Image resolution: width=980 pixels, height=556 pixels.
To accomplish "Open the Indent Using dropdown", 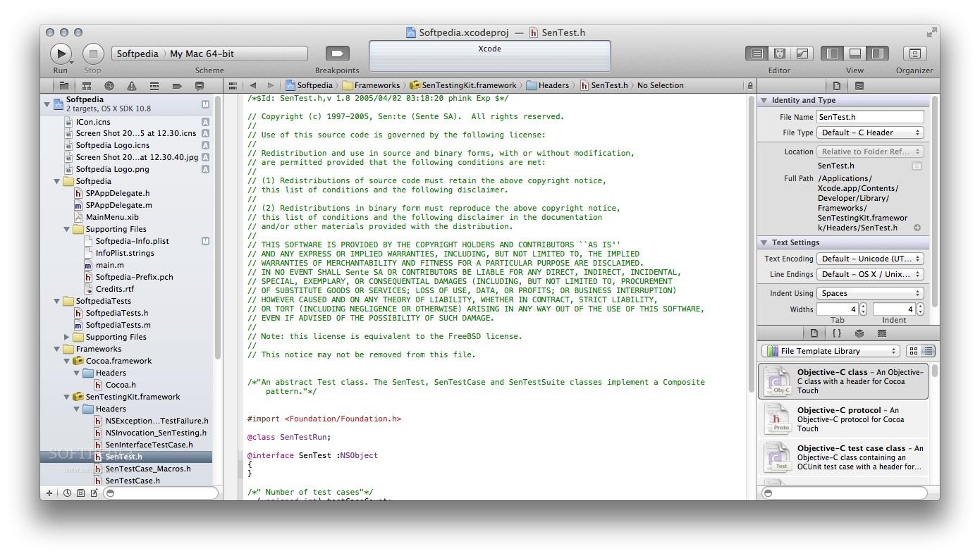I will (870, 293).
